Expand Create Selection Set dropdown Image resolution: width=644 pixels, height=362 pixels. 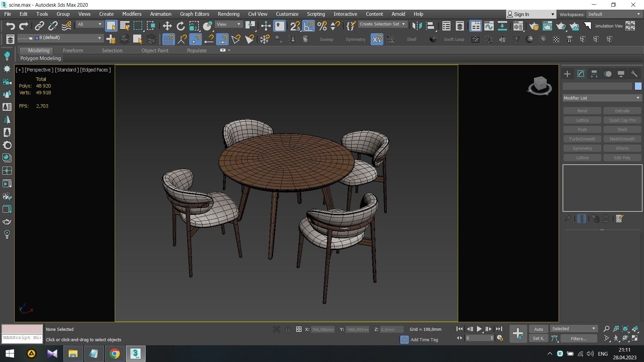coord(382,24)
